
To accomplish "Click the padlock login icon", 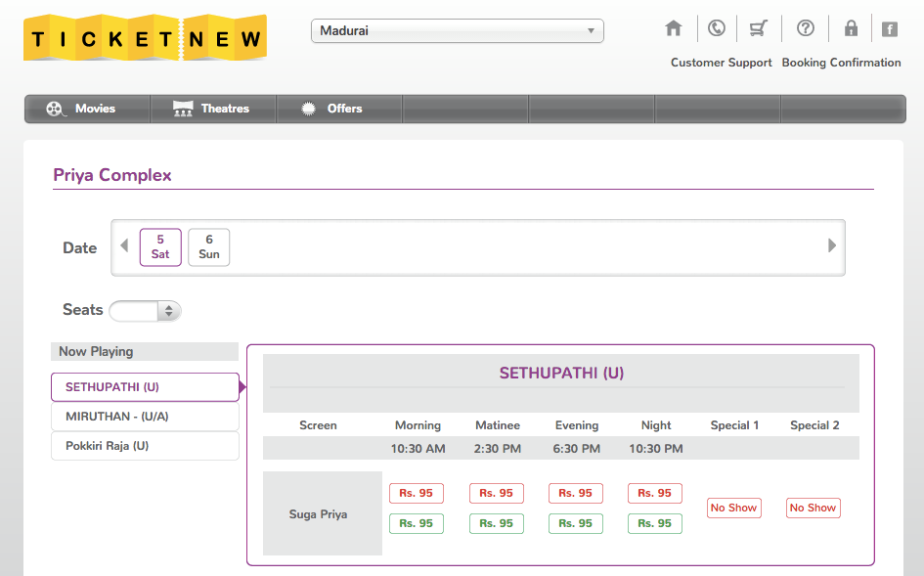I will point(851,28).
